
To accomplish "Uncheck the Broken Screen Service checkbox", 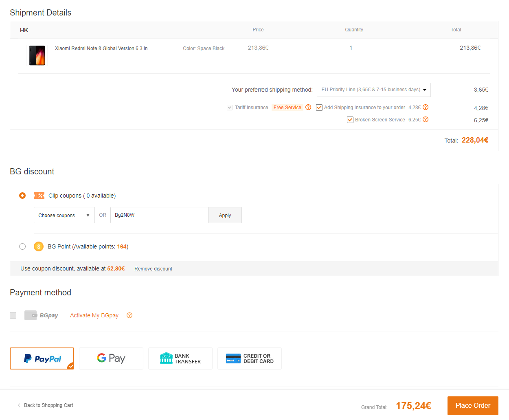I will (350, 120).
